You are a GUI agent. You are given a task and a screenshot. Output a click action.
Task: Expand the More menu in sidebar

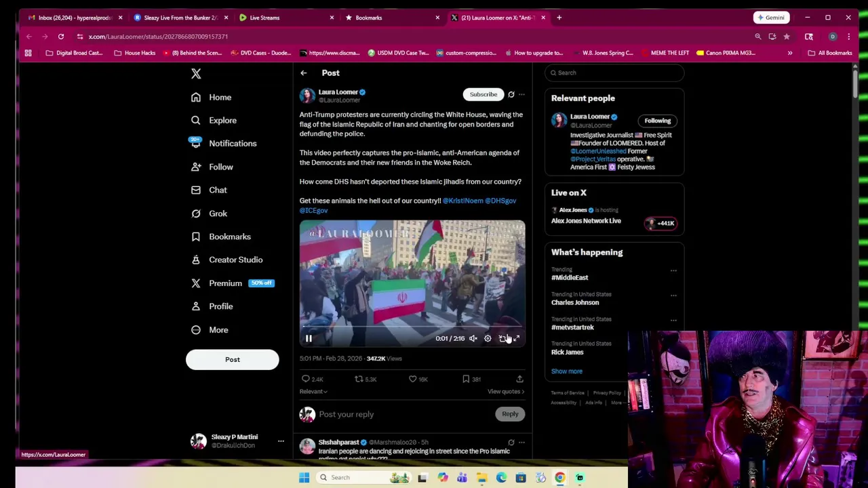click(210, 329)
